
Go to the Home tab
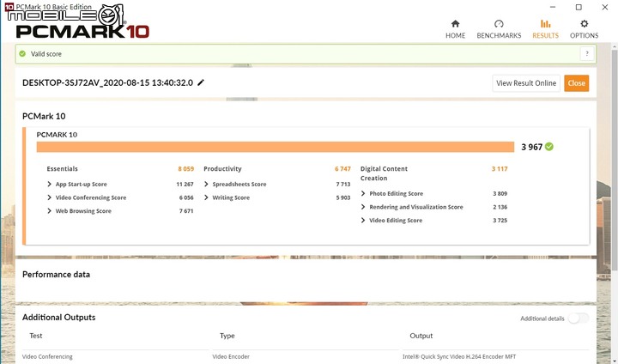(x=455, y=29)
